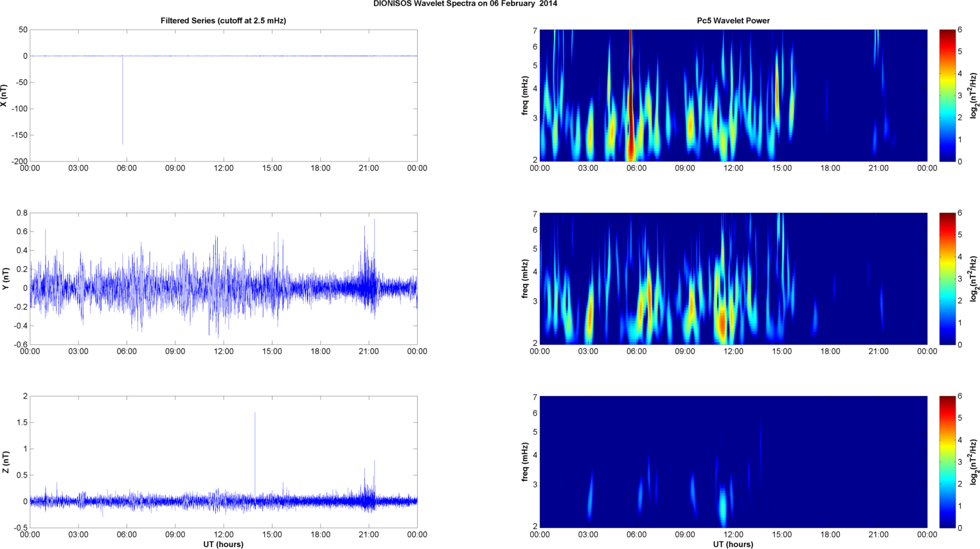Click the DIONISOS Wavelet Spectra main title

(x=465, y=4)
